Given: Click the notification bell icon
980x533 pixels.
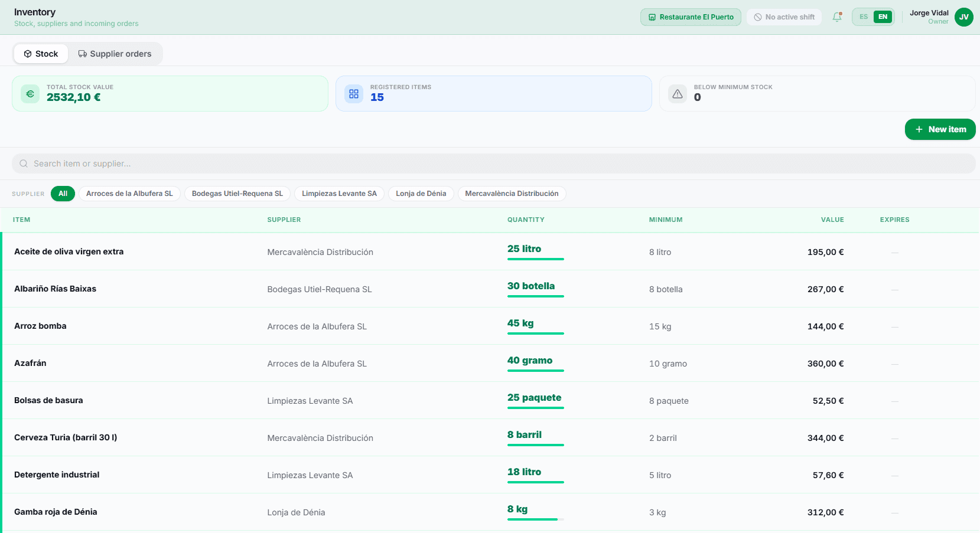Looking at the screenshot, I should 836,17.
